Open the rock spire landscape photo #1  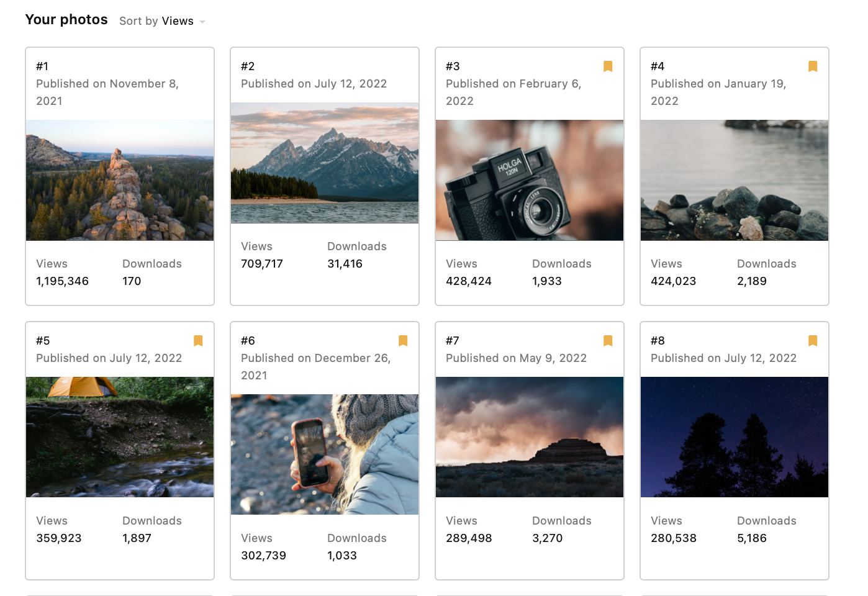click(120, 180)
